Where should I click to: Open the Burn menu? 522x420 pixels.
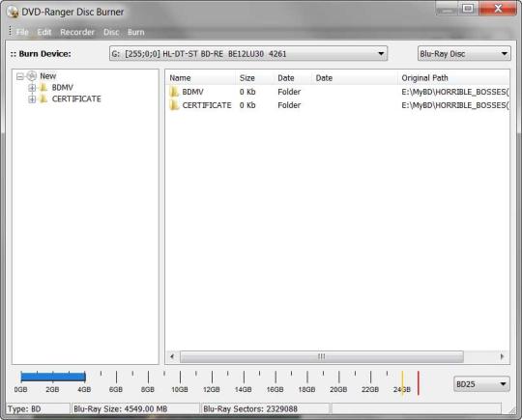pyautogui.click(x=136, y=32)
